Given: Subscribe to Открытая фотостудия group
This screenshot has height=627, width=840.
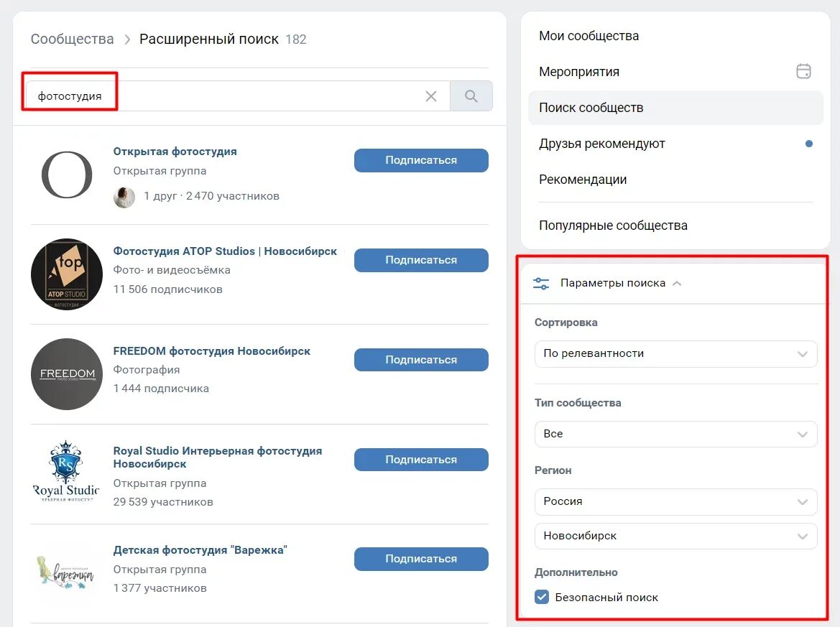Looking at the screenshot, I should click(421, 160).
